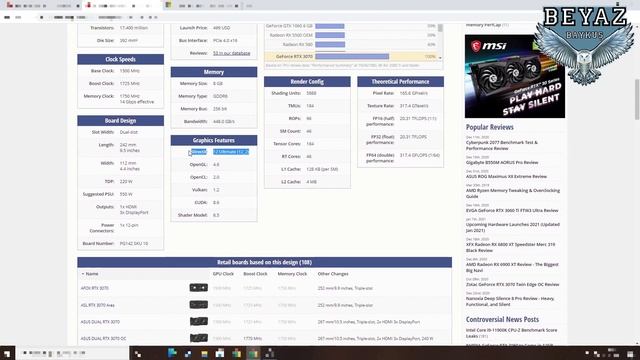Click the GeForce RTX 3070 relative performance row label
640x360 pixels.
(x=294, y=57)
